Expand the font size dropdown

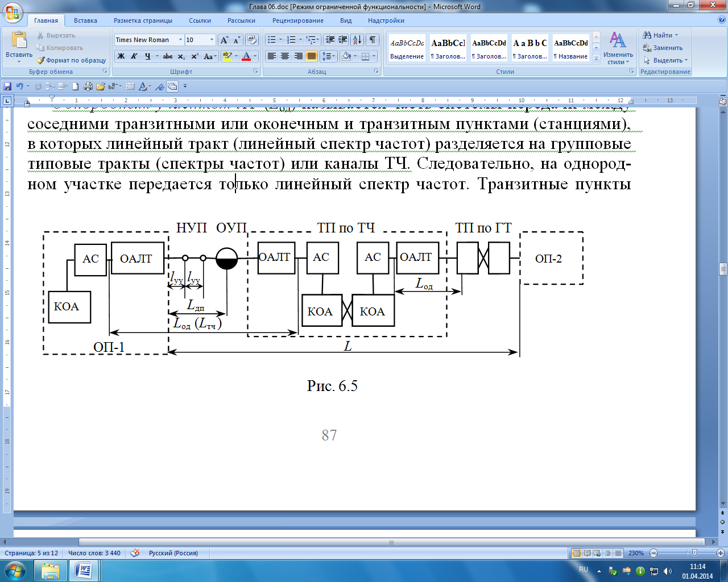[212, 40]
